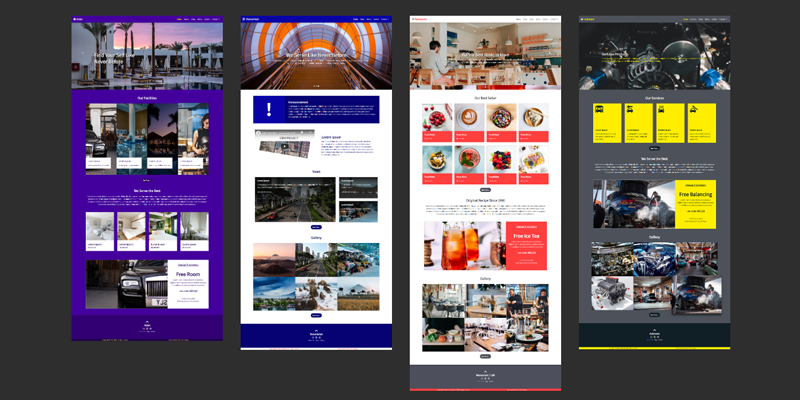The height and width of the screenshot is (400, 800).
Task: Click the mixed berries bowl food card
Action: click(x=501, y=165)
